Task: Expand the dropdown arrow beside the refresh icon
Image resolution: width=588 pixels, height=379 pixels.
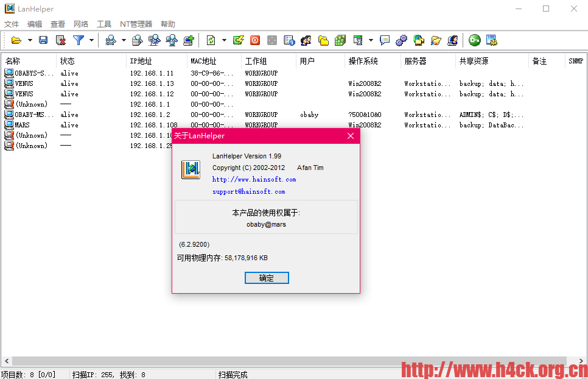Action: pyautogui.click(x=224, y=40)
